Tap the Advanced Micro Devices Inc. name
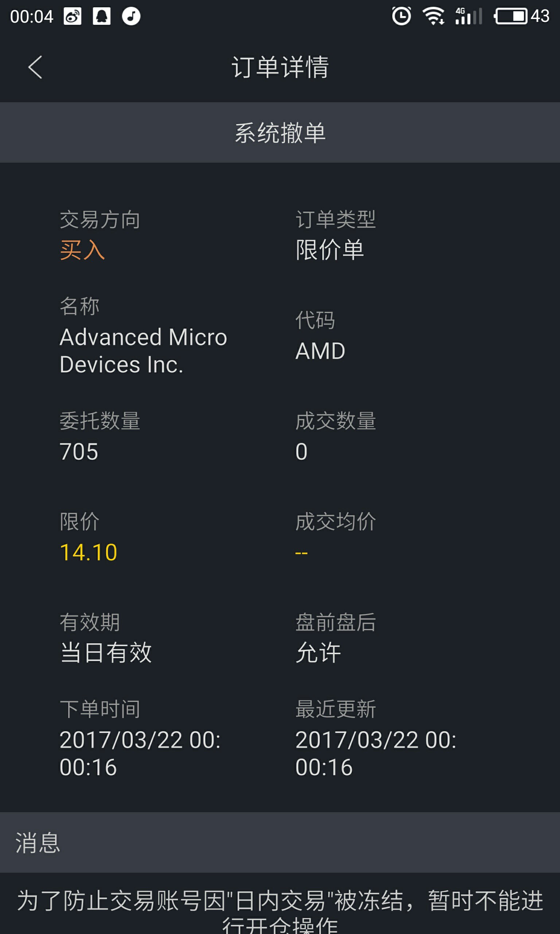560x934 pixels. coord(143,350)
